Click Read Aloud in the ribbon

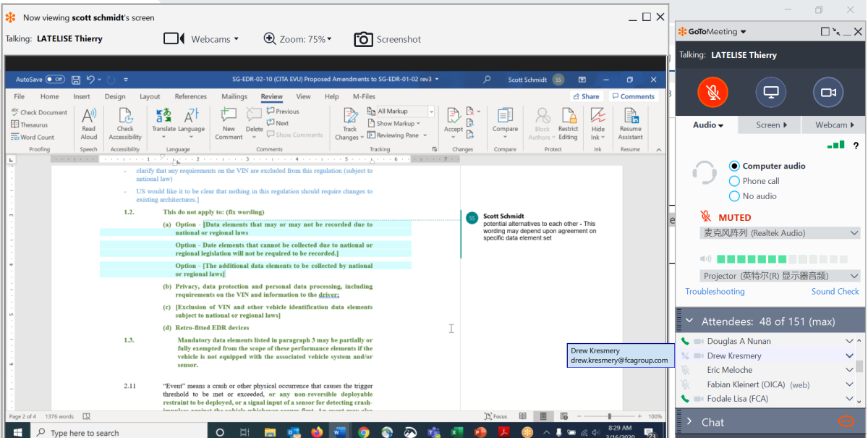point(89,124)
